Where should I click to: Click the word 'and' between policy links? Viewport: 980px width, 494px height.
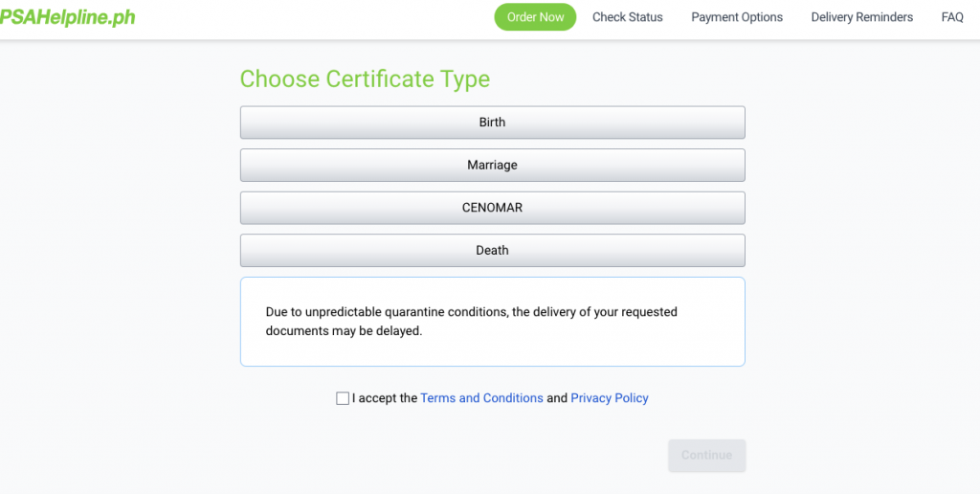557,397
